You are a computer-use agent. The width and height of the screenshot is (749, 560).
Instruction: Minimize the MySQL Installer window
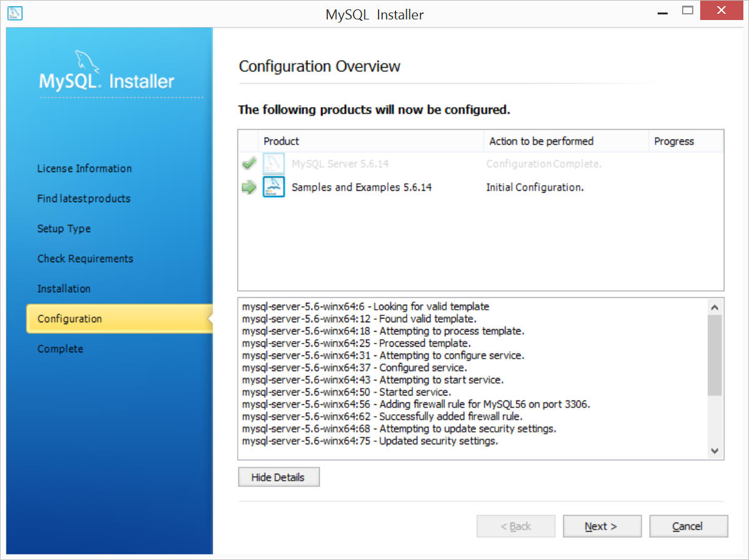click(662, 13)
